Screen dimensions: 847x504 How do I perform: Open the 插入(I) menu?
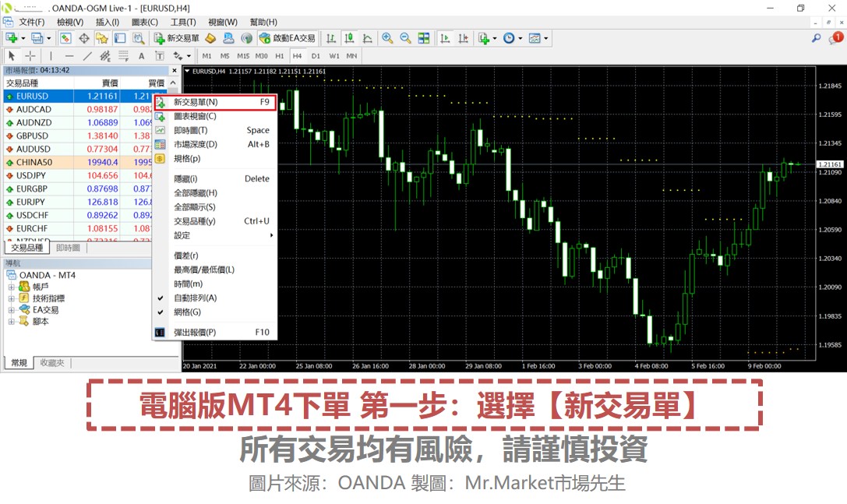[x=108, y=22]
